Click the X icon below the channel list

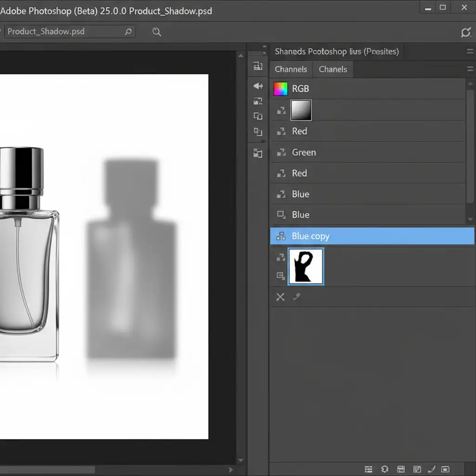[x=280, y=297]
